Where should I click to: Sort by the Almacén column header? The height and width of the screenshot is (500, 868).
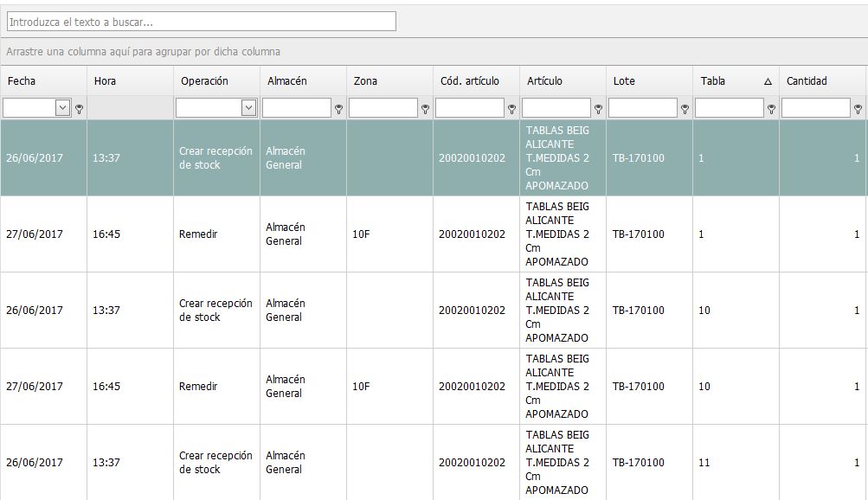point(304,80)
